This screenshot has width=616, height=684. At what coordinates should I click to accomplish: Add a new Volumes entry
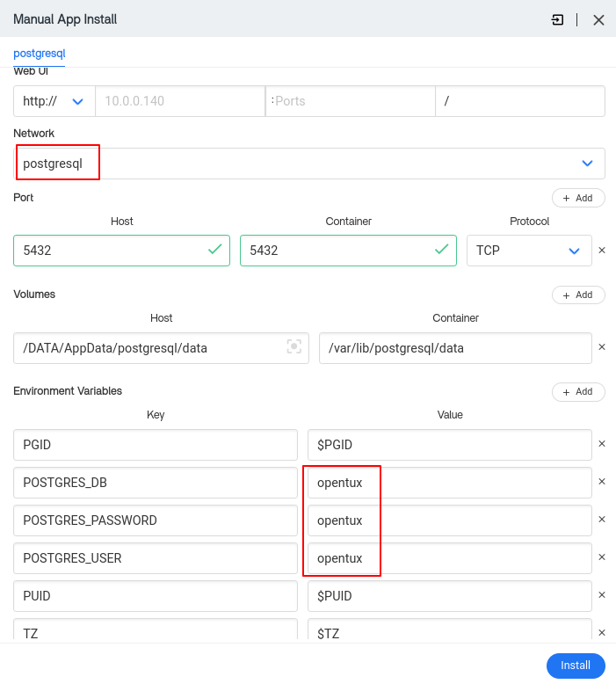click(578, 295)
